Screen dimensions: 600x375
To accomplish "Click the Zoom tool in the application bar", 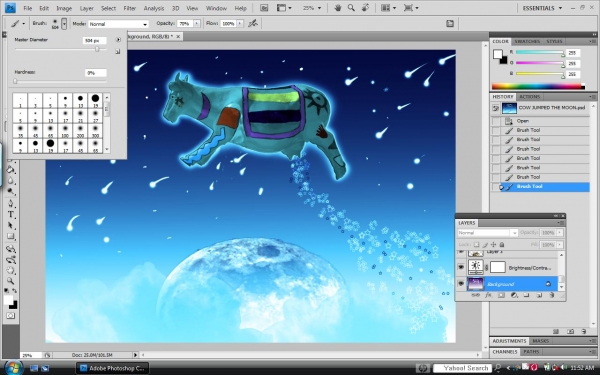I will tap(351, 8).
